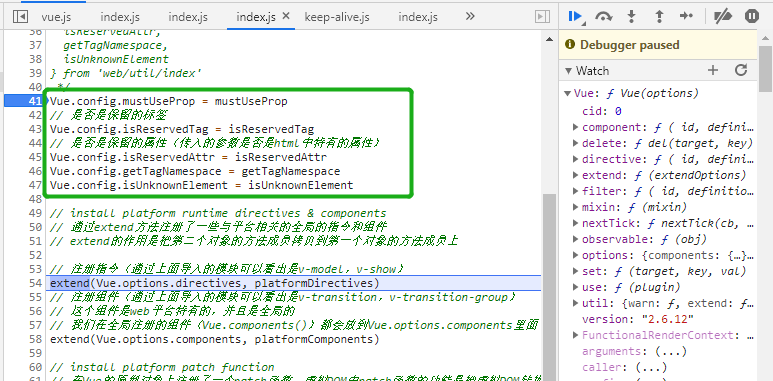Toggle pause on exceptions

[x=752, y=16]
